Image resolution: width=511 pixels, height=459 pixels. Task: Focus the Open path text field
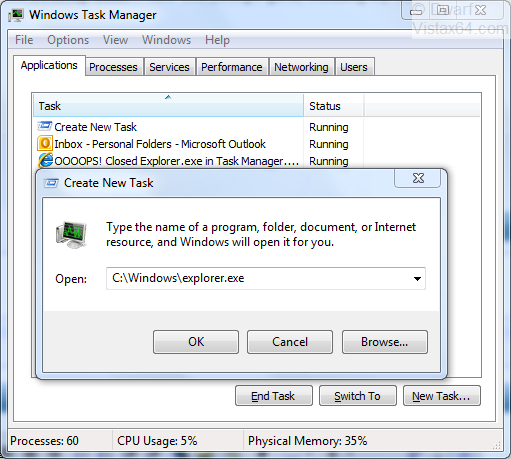pyautogui.click(x=258, y=278)
